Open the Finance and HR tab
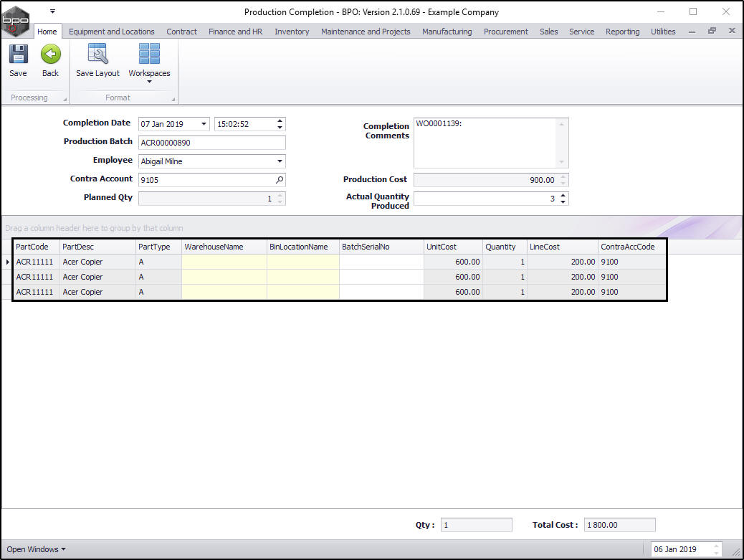Image resolution: width=744 pixels, height=560 pixels. point(235,32)
